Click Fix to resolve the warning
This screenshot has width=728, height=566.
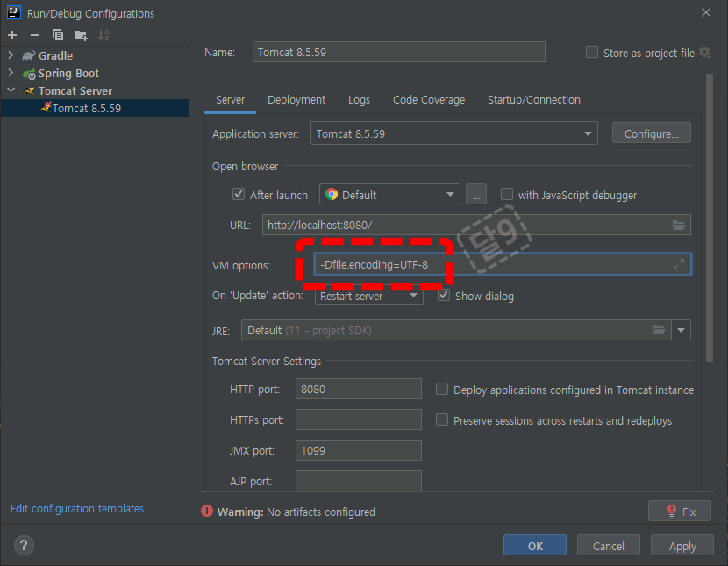point(679,512)
